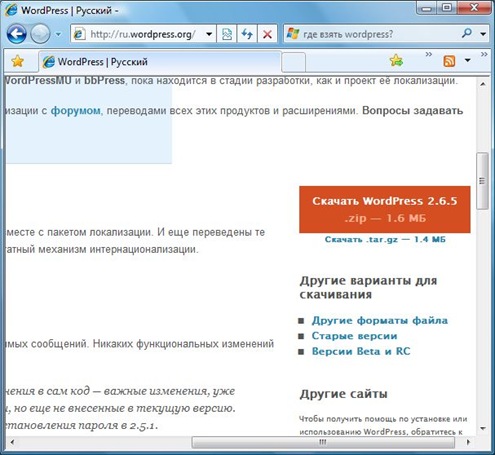
Task: Open the search provider dropdown arrow
Action: (483, 34)
